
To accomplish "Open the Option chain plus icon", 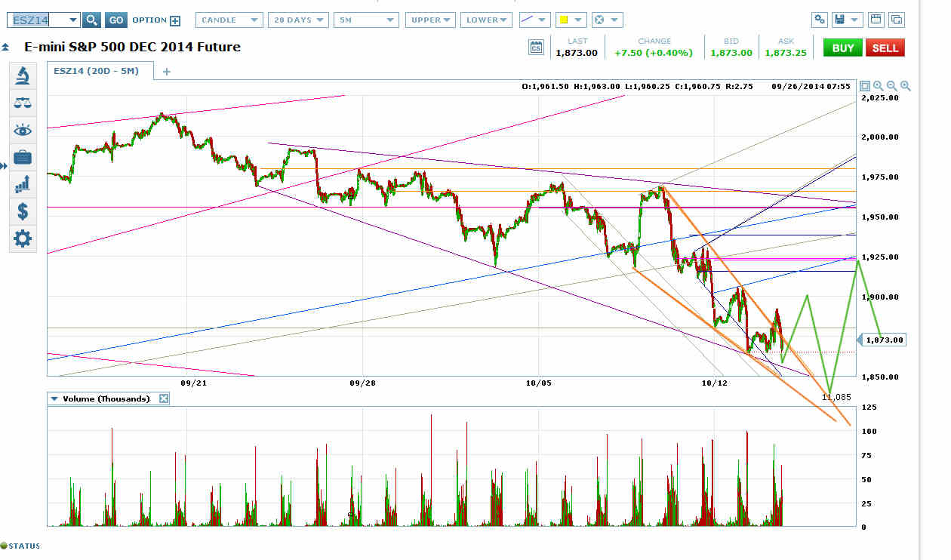I will pyautogui.click(x=175, y=21).
